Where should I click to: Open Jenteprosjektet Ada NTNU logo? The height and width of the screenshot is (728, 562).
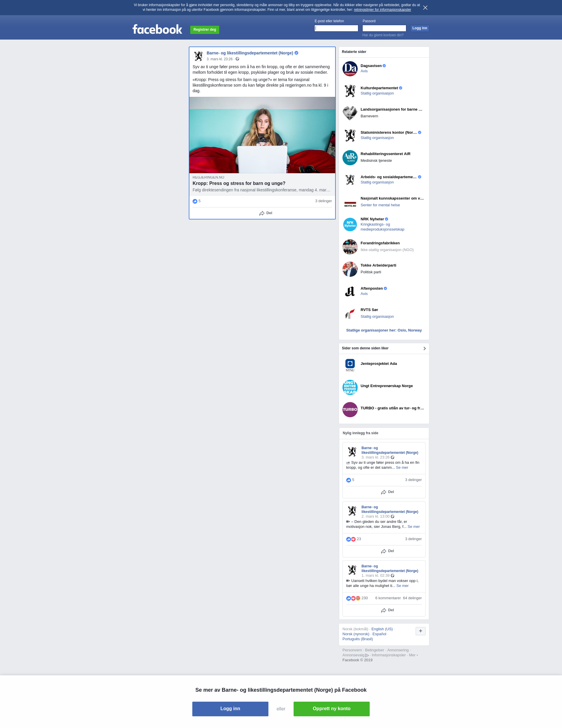(350, 365)
